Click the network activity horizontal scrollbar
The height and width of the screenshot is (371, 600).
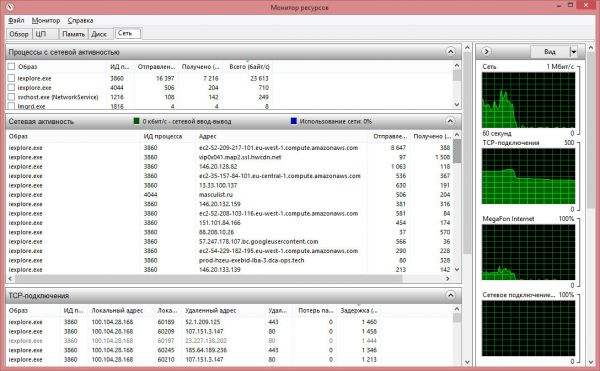point(228,278)
